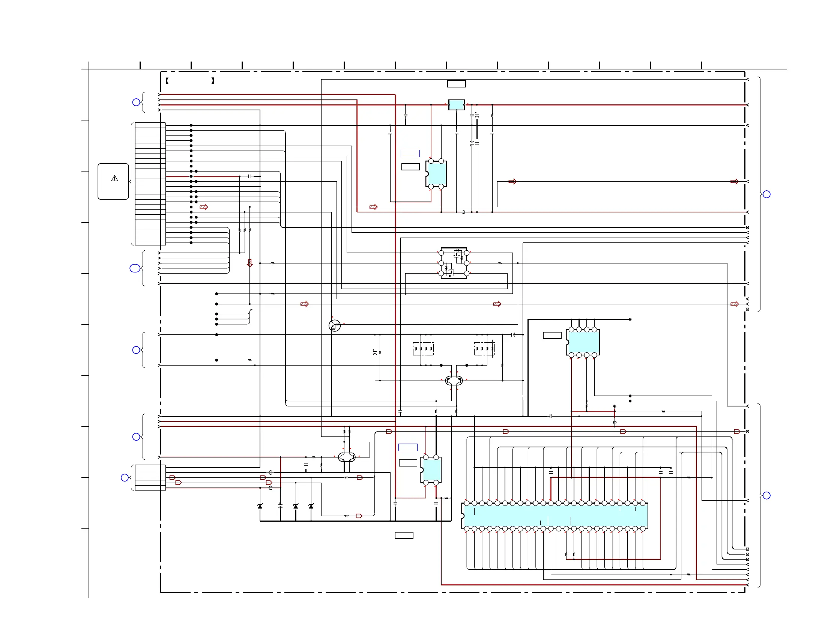Image resolution: width=840 pixels, height=632 pixels.
Task: Select the six-pin dual MOSFET package
Action: (x=454, y=263)
